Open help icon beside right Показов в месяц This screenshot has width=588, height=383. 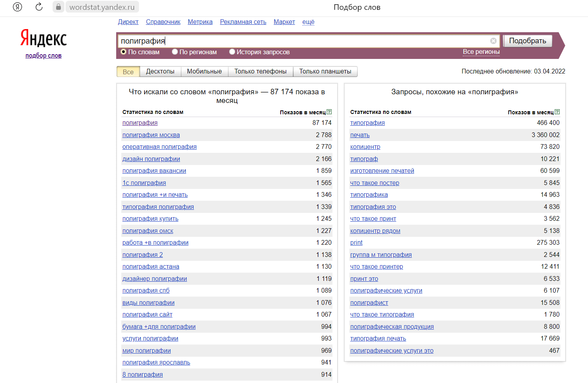point(557,112)
